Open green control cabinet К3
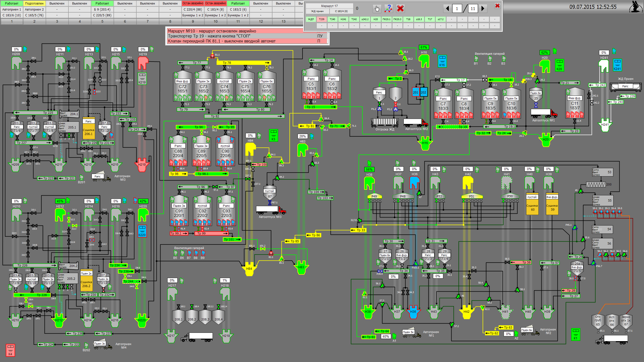This screenshot has height=362, width=644. (x=273, y=135)
